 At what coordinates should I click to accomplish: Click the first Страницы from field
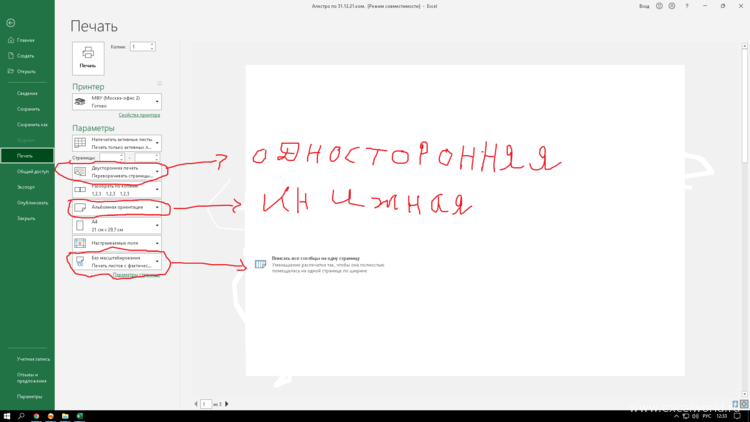[x=110, y=157]
